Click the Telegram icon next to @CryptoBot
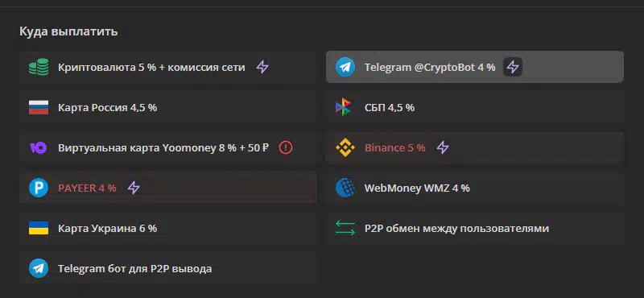644x298 pixels. (x=345, y=67)
